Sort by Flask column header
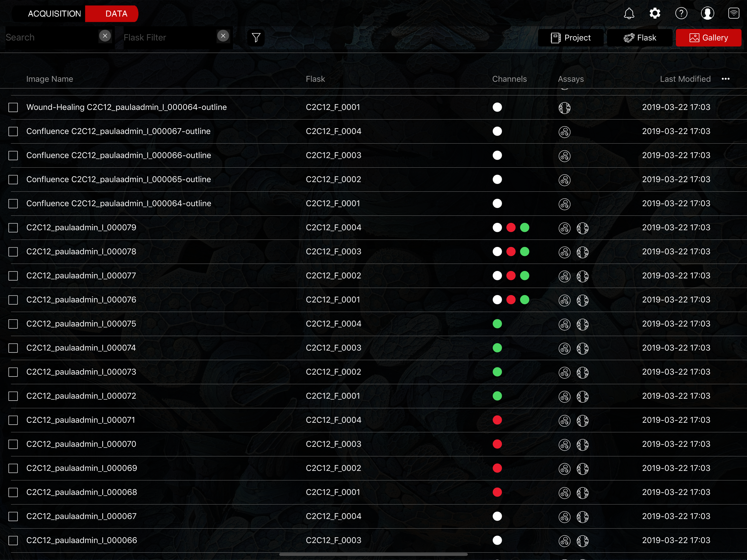The width and height of the screenshot is (747, 560). [x=316, y=79]
